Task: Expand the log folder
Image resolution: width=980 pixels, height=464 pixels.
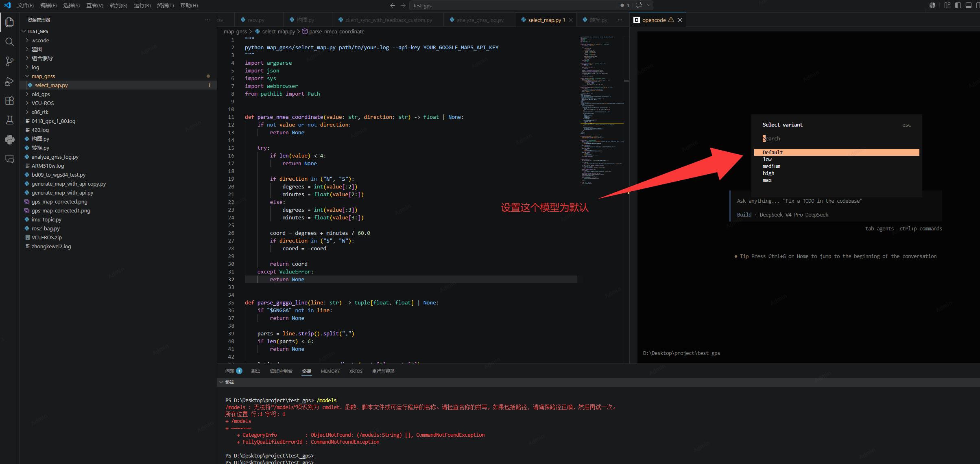Action: (27, 67)
